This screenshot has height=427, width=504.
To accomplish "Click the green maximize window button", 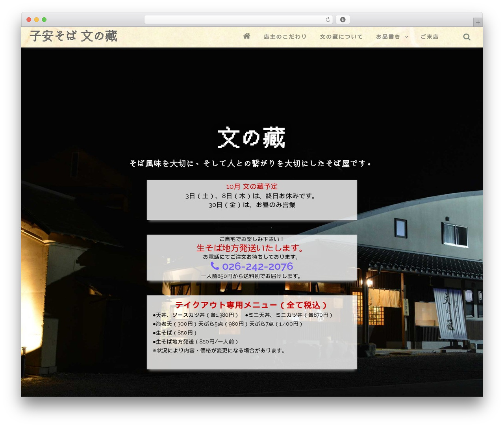I will click(44, 20).
